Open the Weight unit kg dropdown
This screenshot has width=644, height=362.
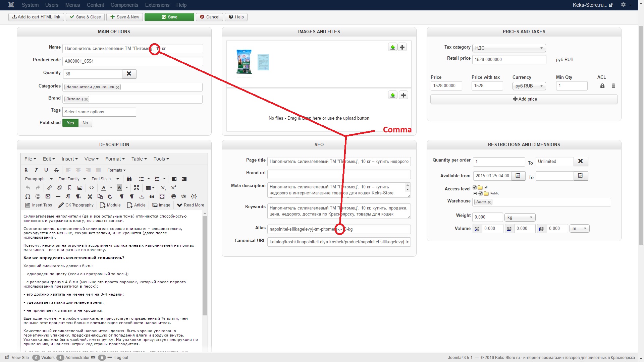click(x=520, y=218)
